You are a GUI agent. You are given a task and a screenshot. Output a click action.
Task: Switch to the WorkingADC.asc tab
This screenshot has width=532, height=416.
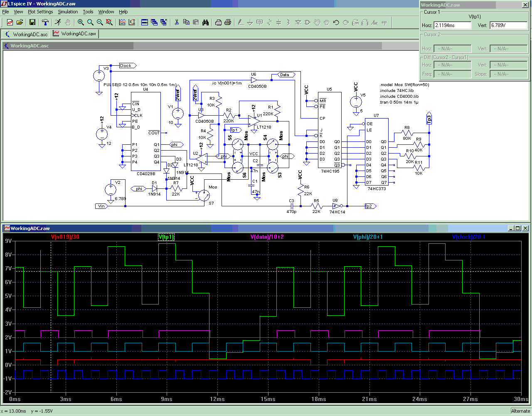(x=26, y=34)
